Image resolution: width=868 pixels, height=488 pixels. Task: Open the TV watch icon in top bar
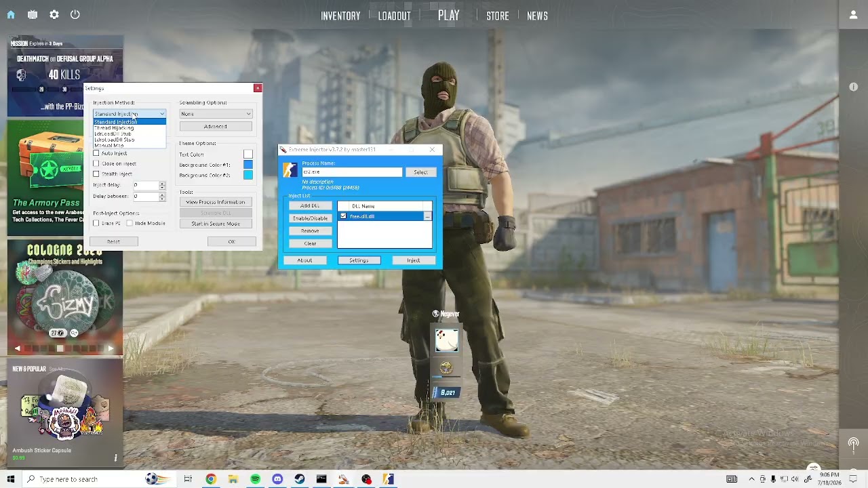33,14
